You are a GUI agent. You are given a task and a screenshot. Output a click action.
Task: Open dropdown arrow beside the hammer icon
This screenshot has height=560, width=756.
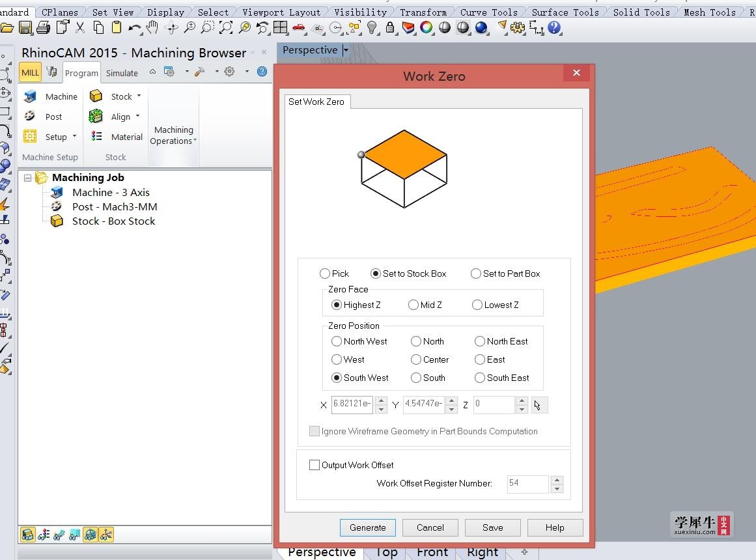217,72
